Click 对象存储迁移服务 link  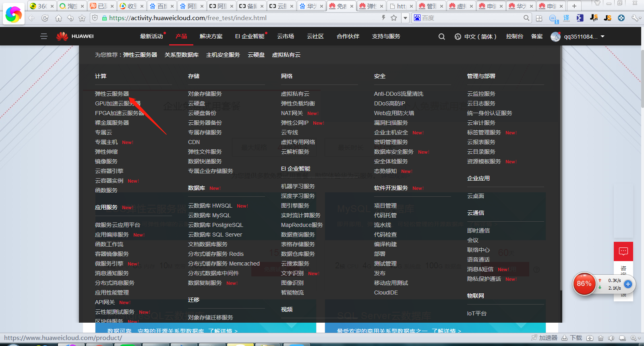[211, 317]
